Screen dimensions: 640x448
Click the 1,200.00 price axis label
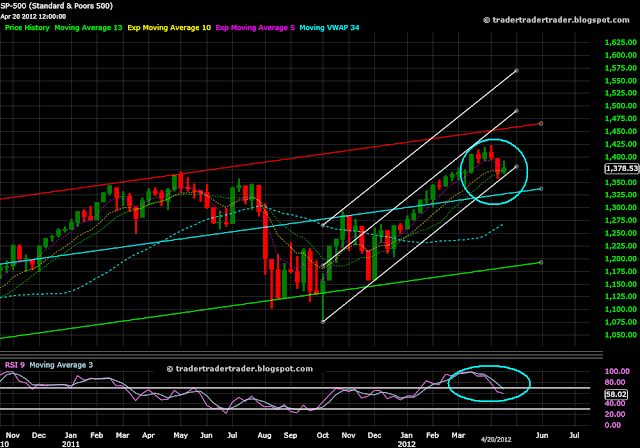point(620,258)
